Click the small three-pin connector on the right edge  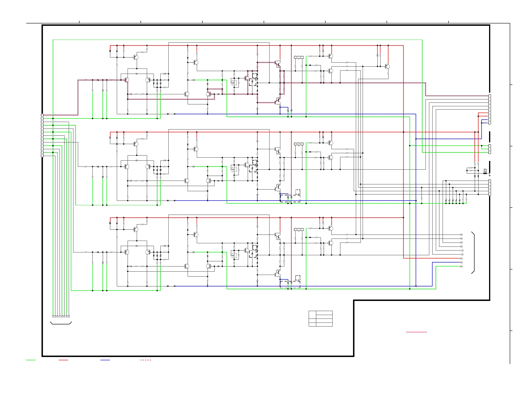[x=490, y=149]
